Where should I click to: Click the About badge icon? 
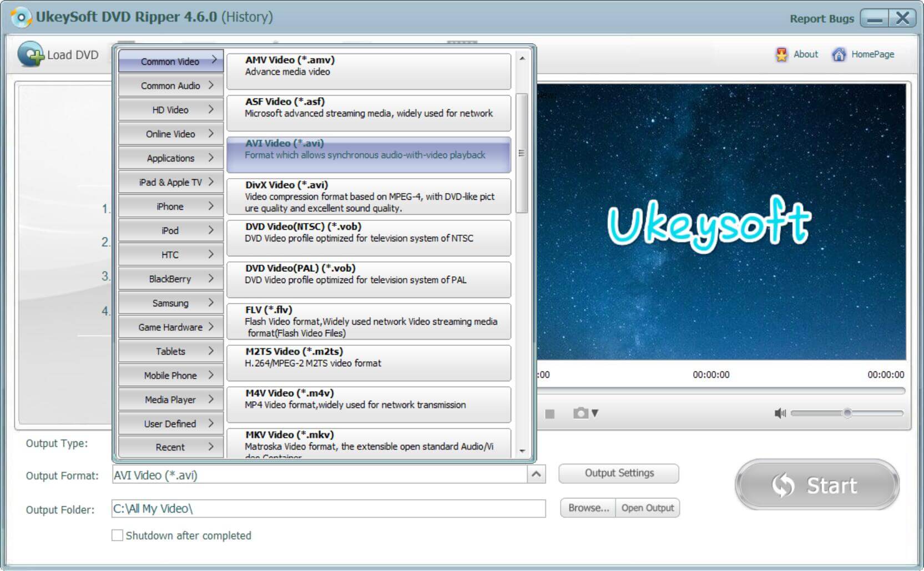pos(781,54)
